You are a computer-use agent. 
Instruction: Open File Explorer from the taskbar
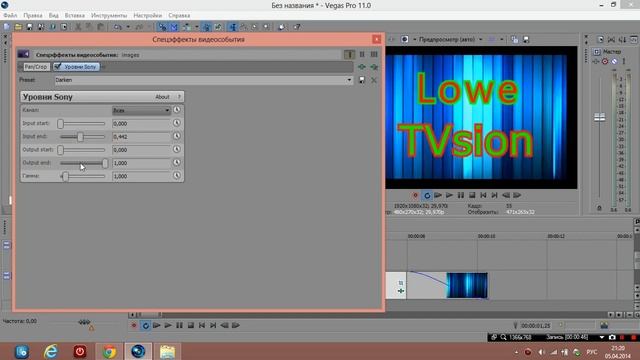(x=167, y=351)
